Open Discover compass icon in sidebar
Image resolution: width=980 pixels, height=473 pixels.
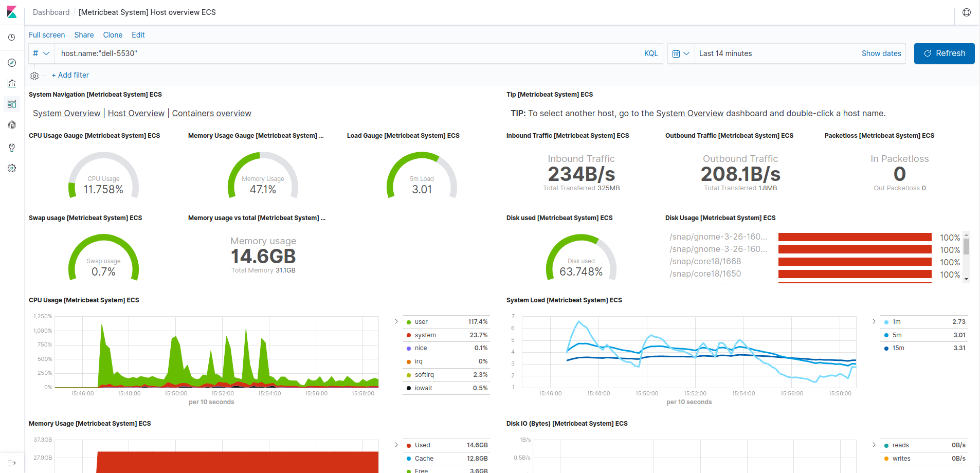coord(12,63)
